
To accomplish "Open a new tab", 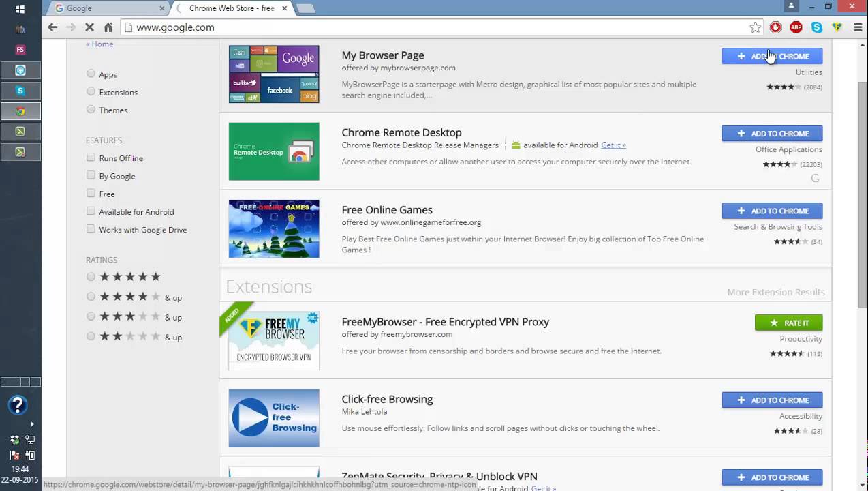I will (x=306, y=8).
